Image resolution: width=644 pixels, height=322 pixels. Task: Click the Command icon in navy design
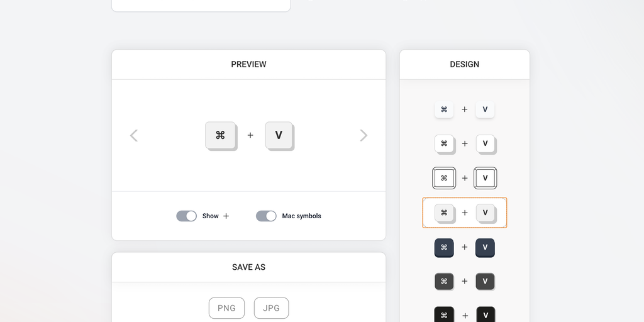click(444, 247)
